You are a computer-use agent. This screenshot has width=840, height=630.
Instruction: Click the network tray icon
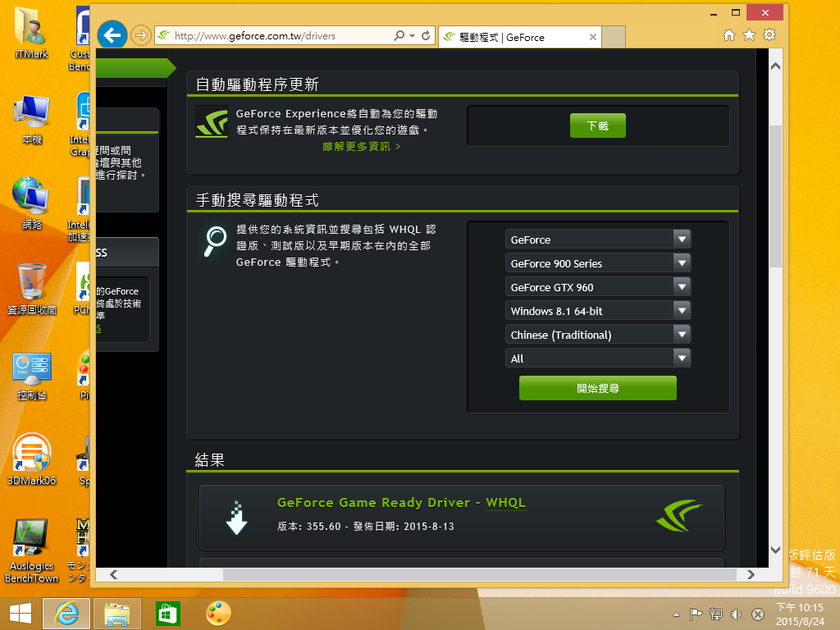coord(715,614)
